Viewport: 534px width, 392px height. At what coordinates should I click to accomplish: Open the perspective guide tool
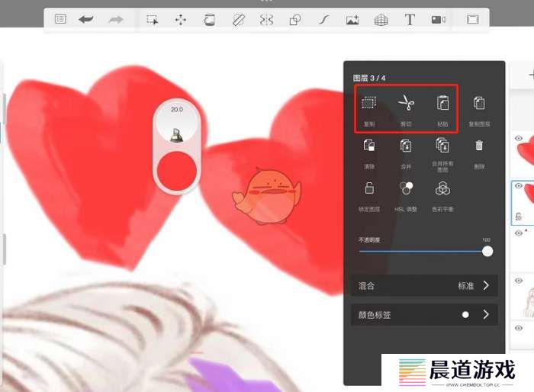click(x=381, y=20)
